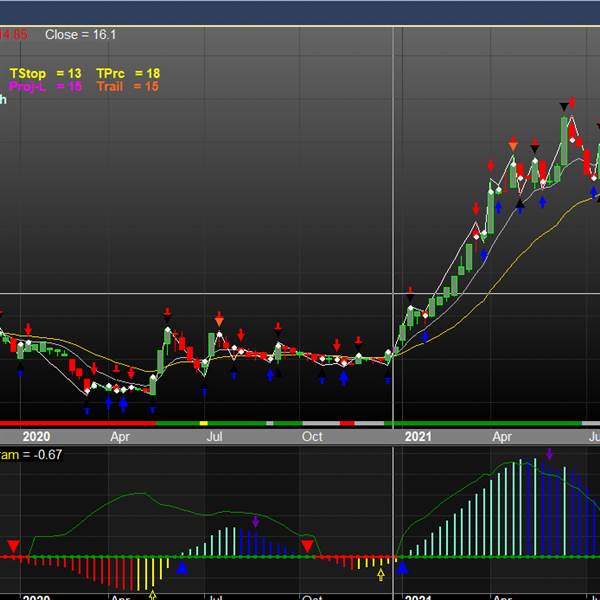Click the histogram value -0.67 readout

[x=42, y=455]
